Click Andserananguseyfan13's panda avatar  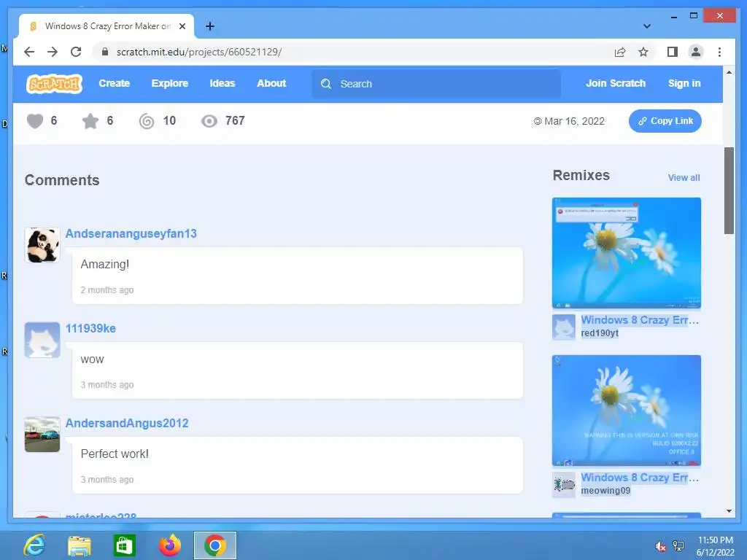tap(42, 245)
